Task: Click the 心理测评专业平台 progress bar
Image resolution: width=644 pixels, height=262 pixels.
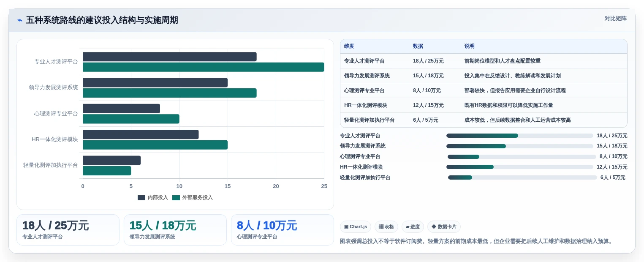Action: point(522,157)
